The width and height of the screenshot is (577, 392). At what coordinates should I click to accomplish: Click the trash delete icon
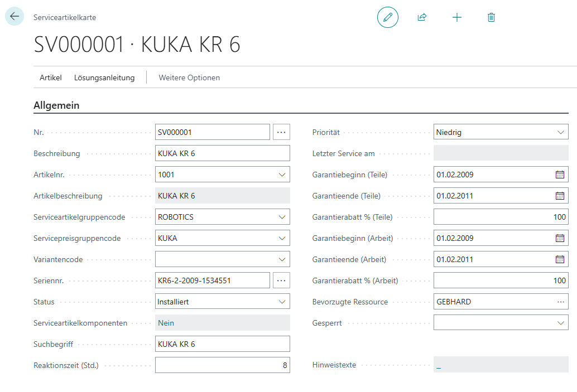coord(491,17)
